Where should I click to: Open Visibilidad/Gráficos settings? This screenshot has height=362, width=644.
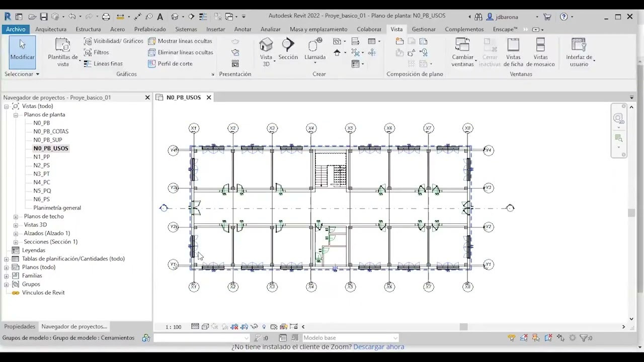113,41
